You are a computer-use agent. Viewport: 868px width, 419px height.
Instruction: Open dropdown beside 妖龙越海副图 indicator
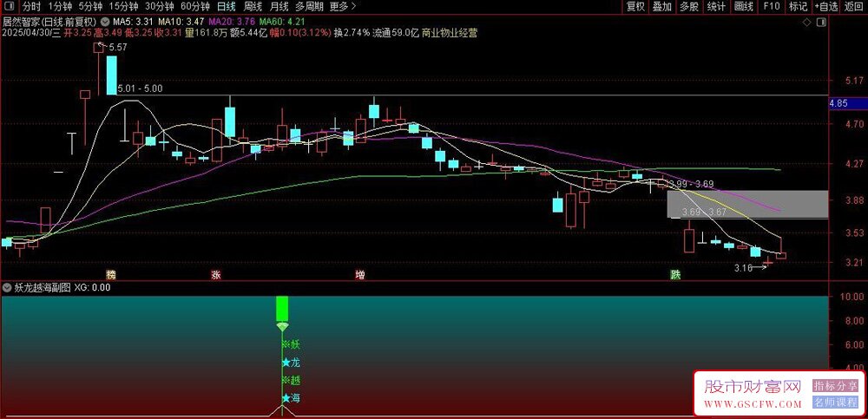(x=7, y=287)
